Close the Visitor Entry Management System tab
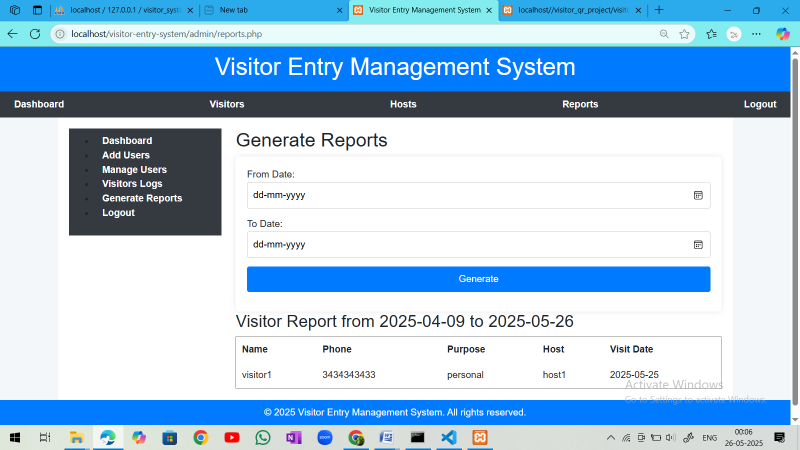This screenshot has width=800, height=450. pyautogui.click(x=489, y=10)
